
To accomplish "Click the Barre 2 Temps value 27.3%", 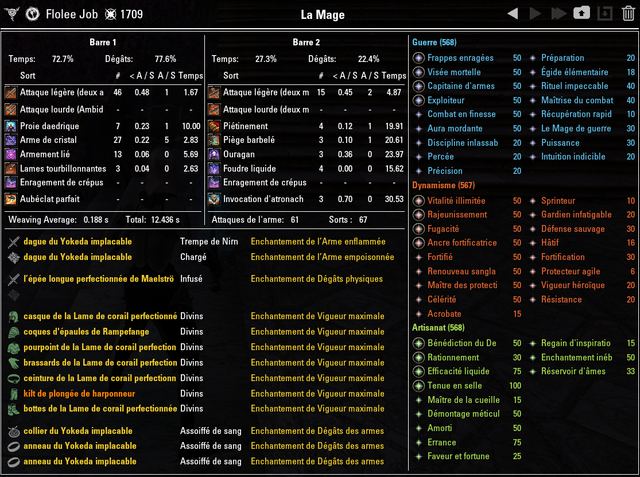I will pos(266,59).
